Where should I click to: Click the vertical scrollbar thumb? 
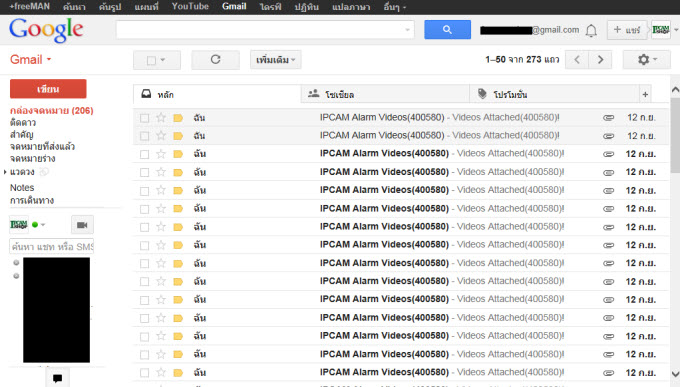point(675,135)
